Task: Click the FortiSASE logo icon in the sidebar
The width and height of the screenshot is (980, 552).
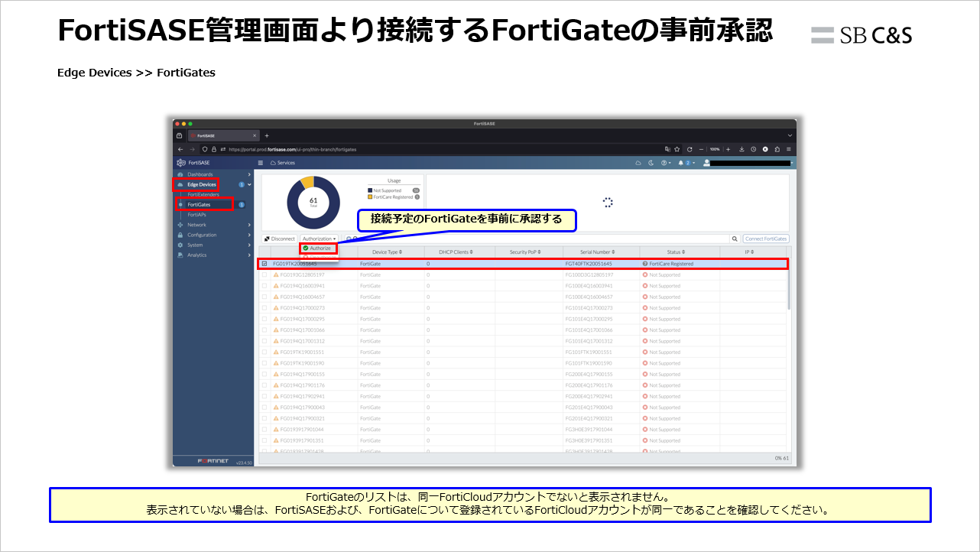Action: (180, 163)
